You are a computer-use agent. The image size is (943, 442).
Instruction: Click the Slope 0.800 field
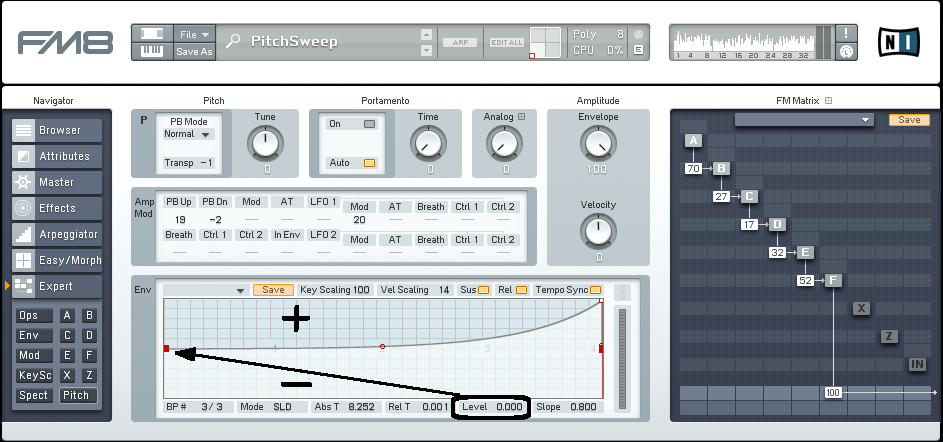coord(568,407)
